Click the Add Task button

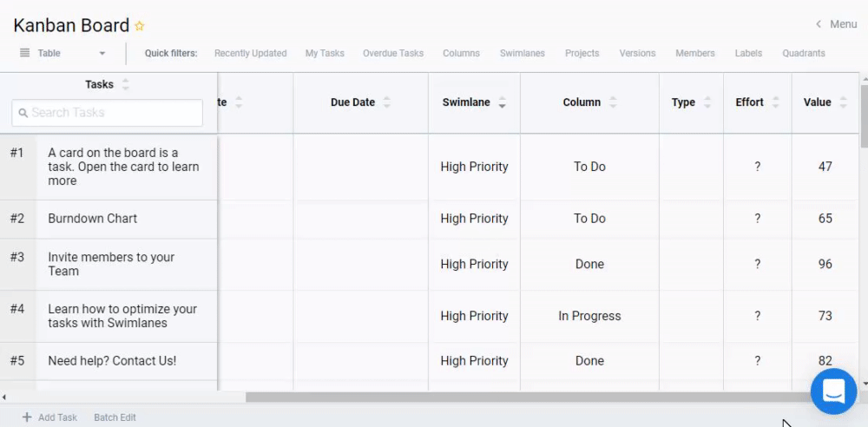coord(49,417)
